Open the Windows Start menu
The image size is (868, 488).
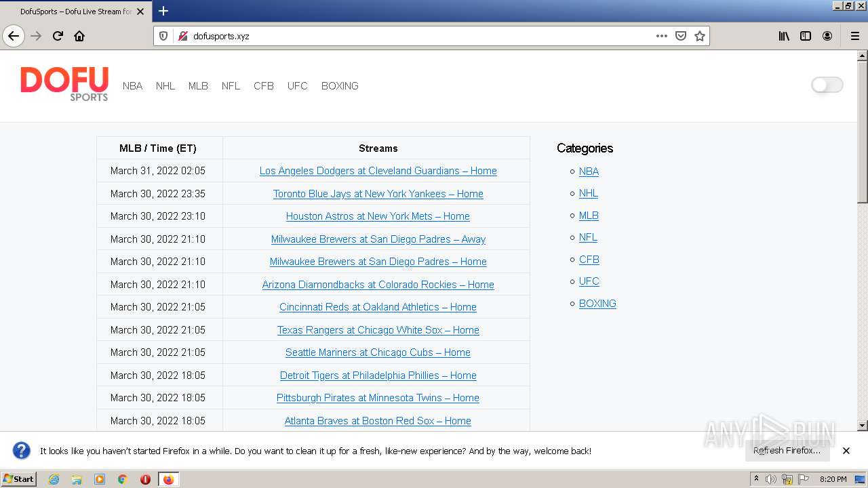tap(19, 479)
